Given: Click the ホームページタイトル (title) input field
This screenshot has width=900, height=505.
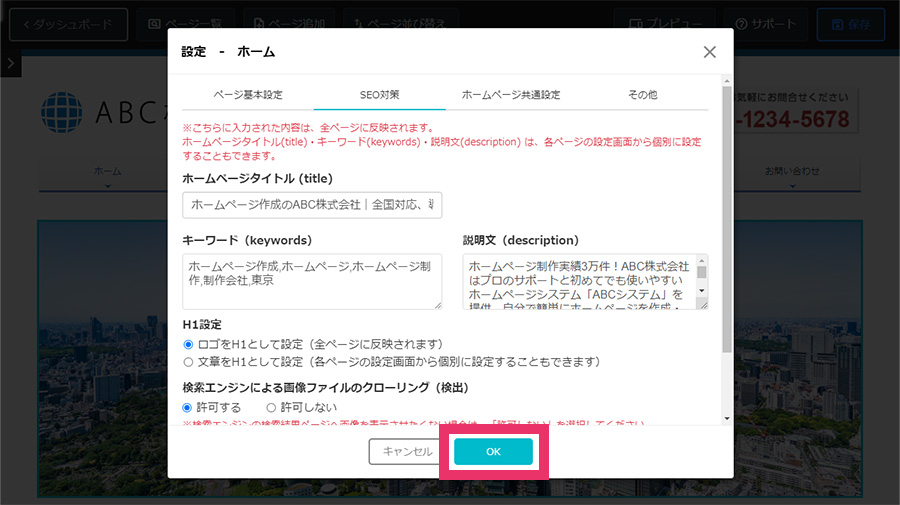Looking at the screenshot, I should (x=312, y=205).
